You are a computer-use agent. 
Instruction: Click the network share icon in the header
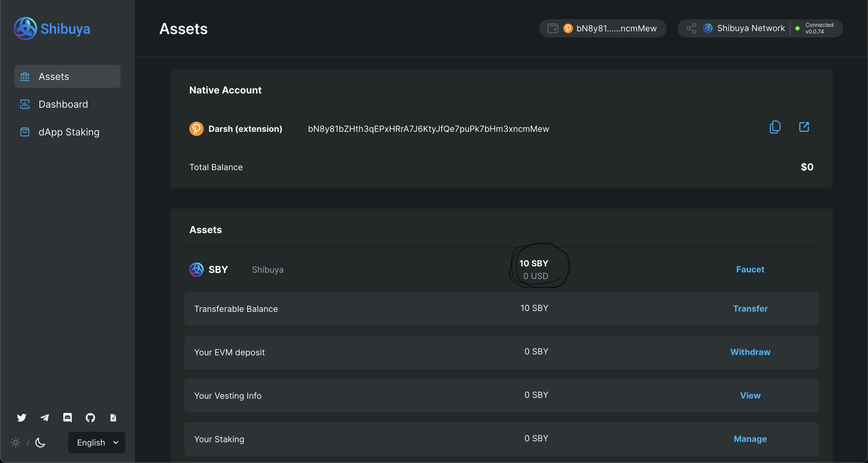(691, 28)
